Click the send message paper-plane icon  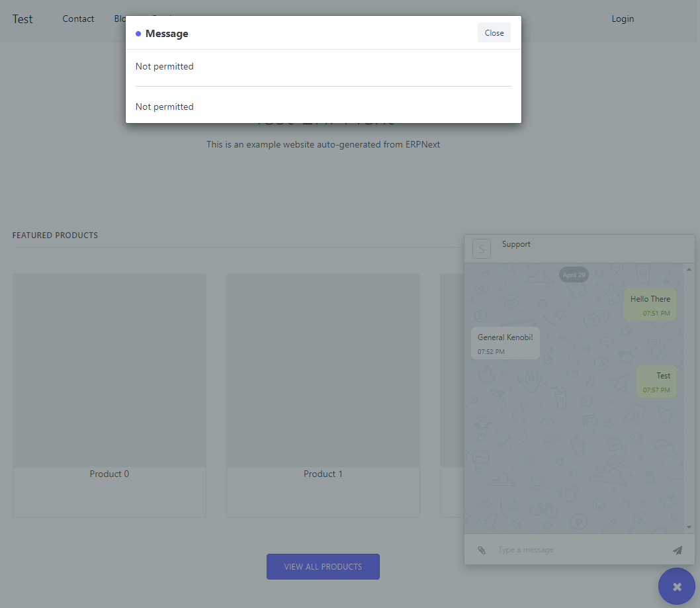pos(677,550)
